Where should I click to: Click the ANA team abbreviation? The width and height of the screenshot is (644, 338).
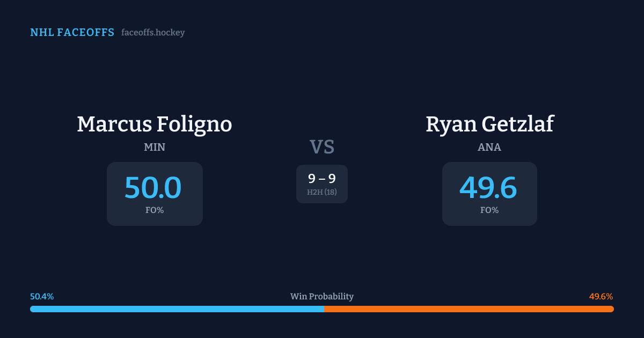(x=489, y=147)
